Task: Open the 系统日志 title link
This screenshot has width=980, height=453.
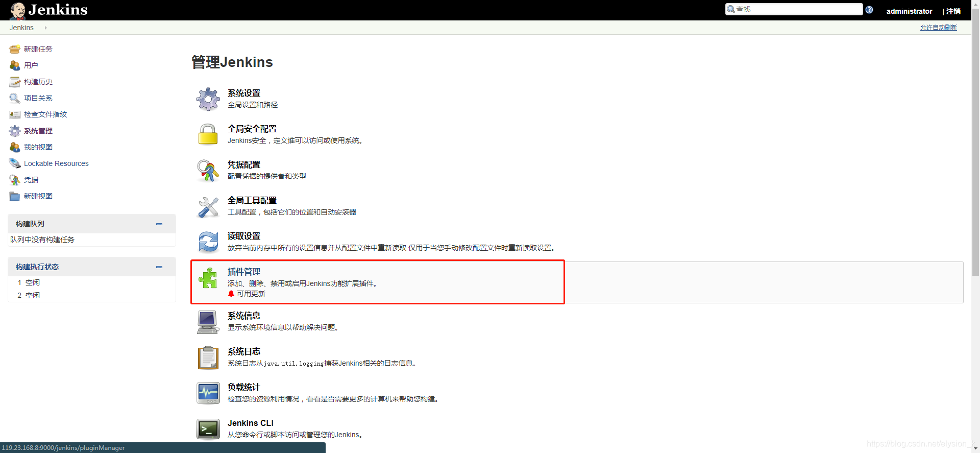Action: point(244,351)
